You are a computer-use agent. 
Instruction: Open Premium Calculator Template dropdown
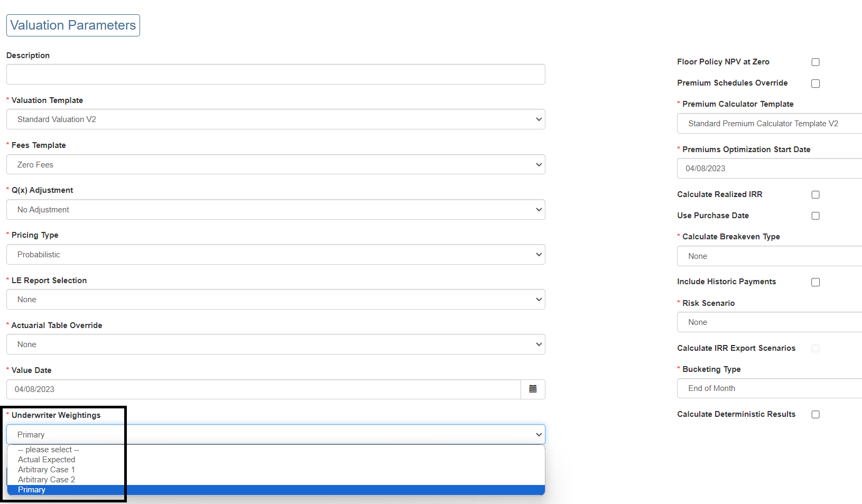click(x=770, y=124)
